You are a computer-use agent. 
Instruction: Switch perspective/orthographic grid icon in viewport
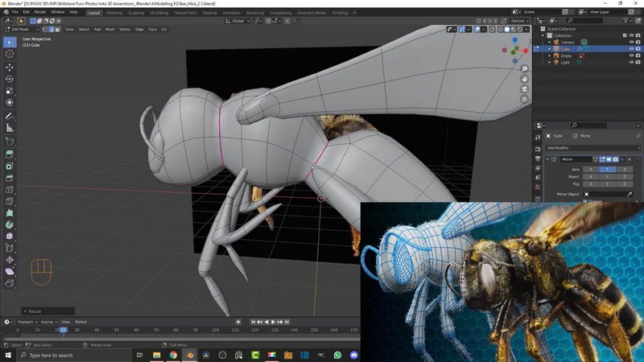[x=524, y=99]
